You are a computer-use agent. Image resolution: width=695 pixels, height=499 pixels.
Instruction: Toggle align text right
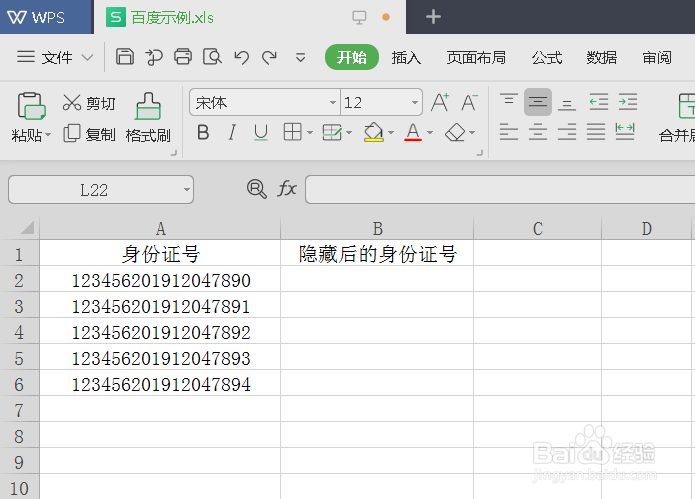[567, 132]
